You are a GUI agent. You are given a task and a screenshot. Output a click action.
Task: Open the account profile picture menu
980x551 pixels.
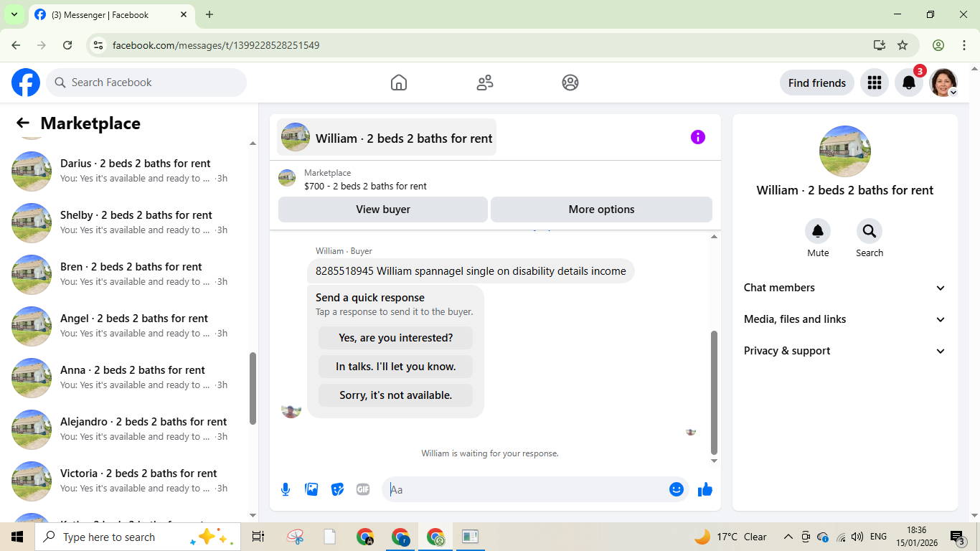point(943,83)
